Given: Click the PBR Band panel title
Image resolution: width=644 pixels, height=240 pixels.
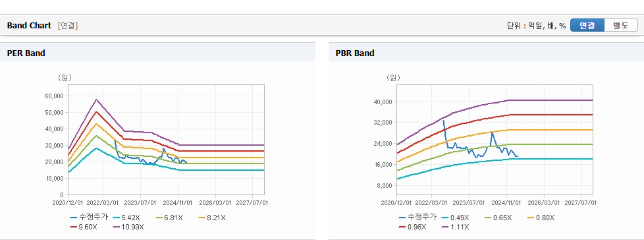Looking at the screenshot, I should 355,53.
